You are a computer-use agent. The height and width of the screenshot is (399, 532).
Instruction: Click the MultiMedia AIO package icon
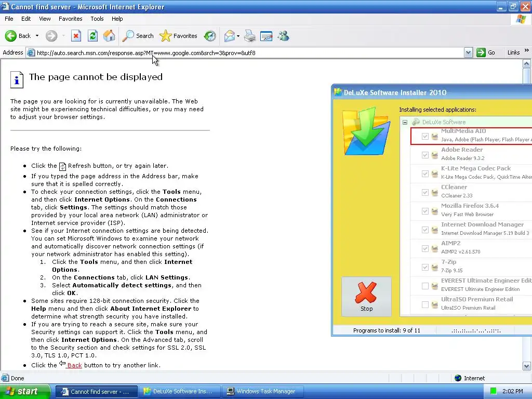tap(435, 137)
